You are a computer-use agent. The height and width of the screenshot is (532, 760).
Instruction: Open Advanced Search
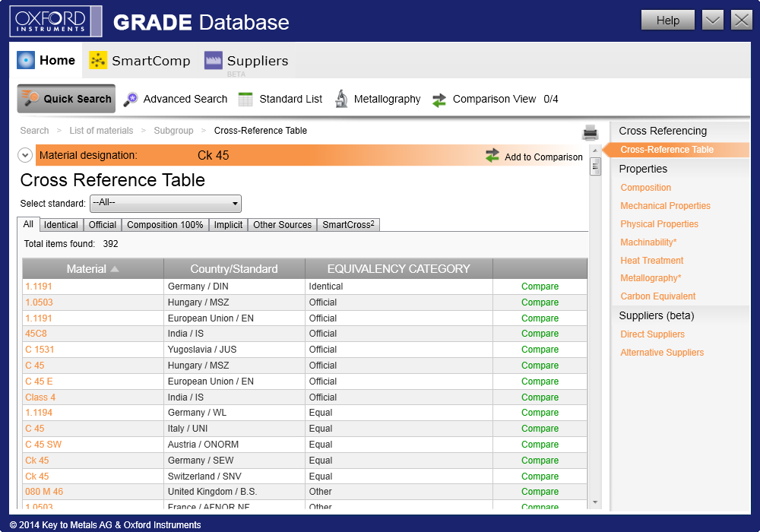click(176, 99)
